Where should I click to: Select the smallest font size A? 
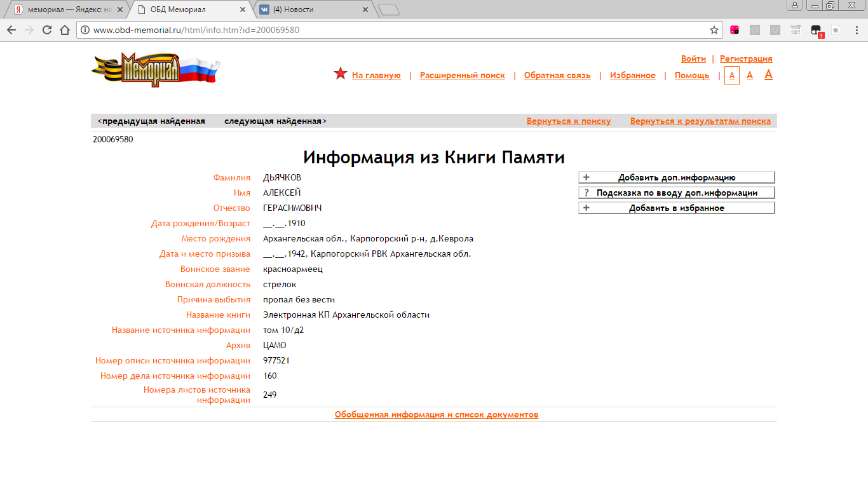pyautogui.click(x=732, y=75)
